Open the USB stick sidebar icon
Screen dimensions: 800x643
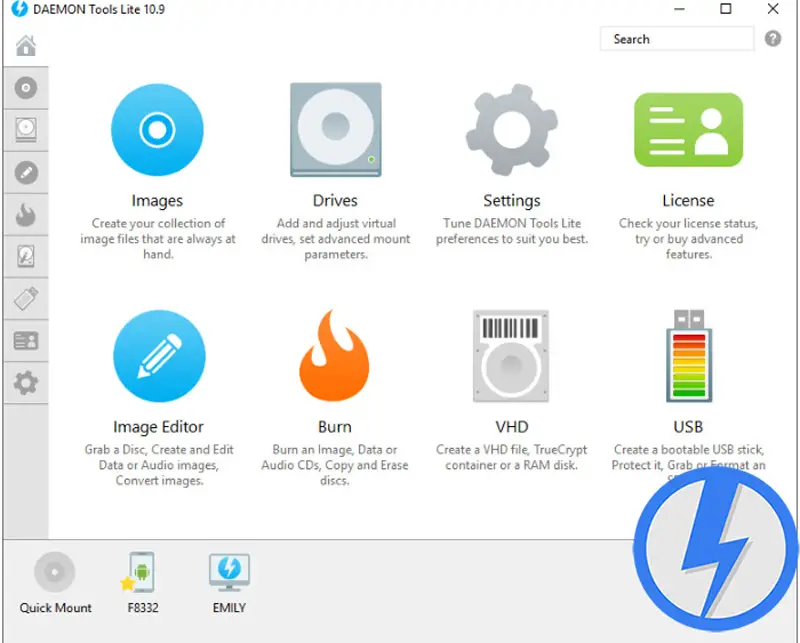click(x=26, y=299)
